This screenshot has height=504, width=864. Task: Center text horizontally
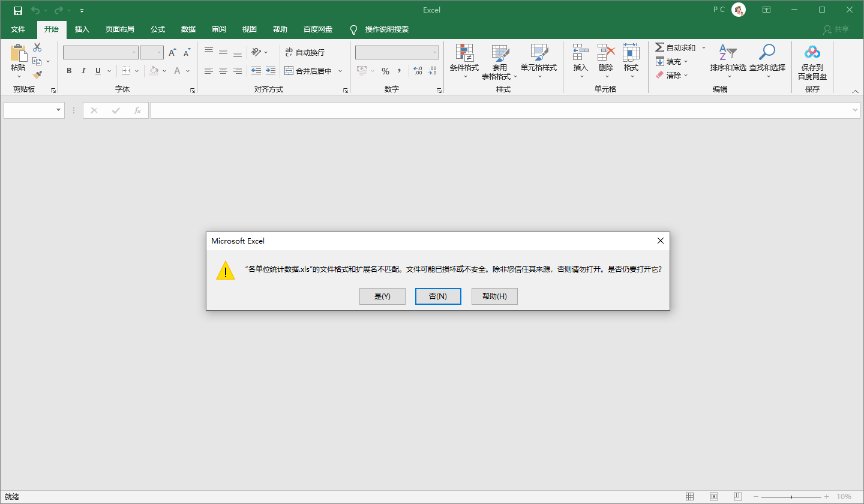[x=223, y=71]
